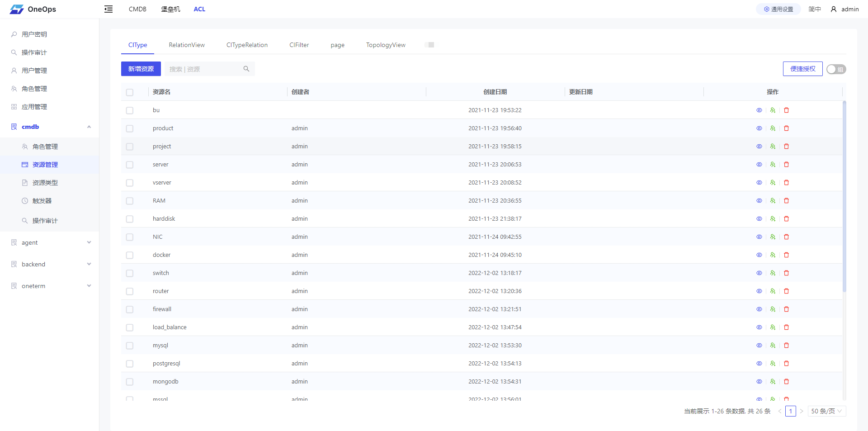Image resolution: width=868 pixels, height=431 pixels.
Task: Open 通用设置 general settings
Action: point(778,9)
